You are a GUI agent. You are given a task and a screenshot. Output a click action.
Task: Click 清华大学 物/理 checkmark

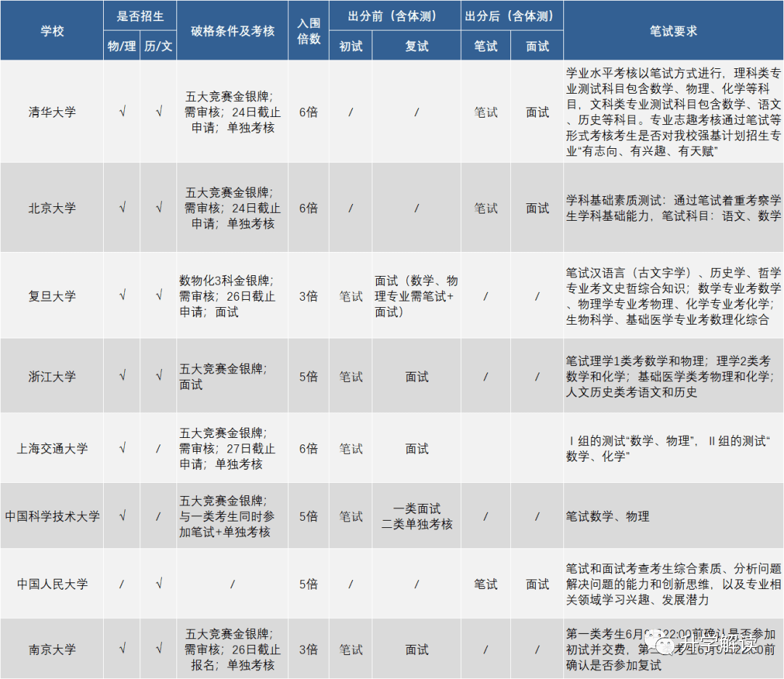point(122,112)
